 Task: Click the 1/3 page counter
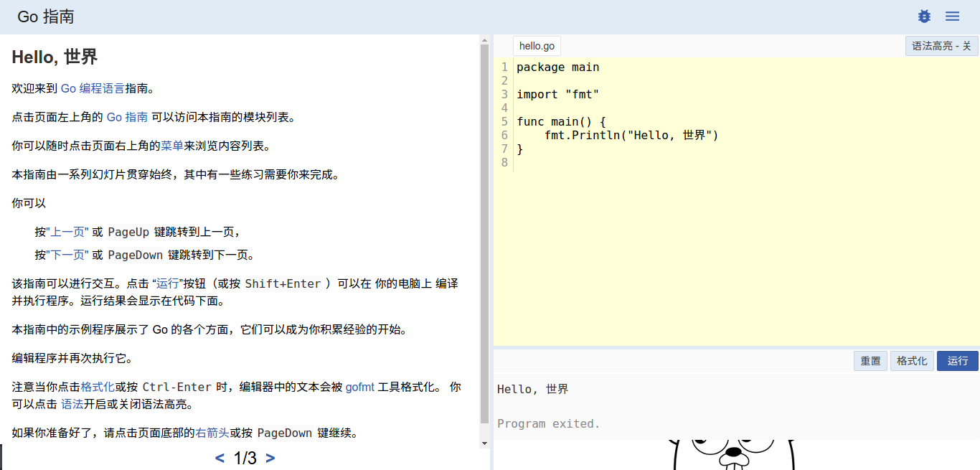point(245,458)
